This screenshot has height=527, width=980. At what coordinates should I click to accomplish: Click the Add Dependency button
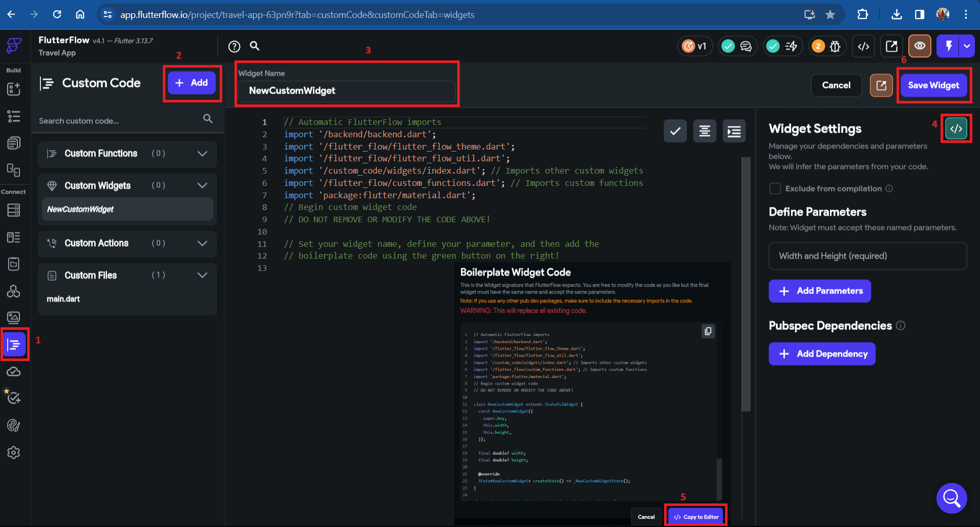(x=822, y=354)
